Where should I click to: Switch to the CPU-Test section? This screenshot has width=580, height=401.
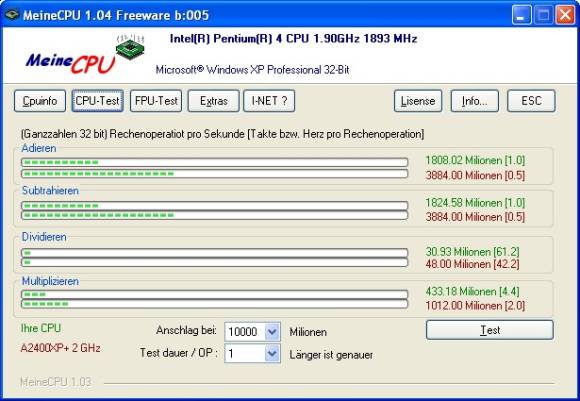pos(98,101)
